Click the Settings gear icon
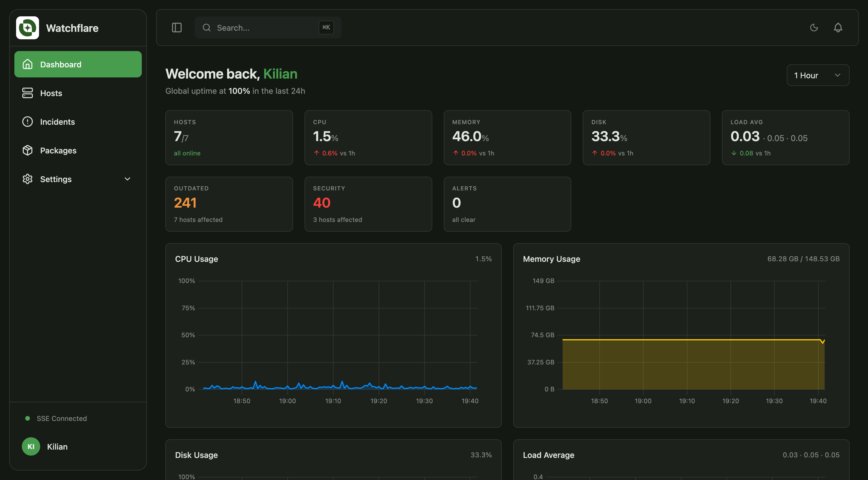 click(x=28, y=179)
